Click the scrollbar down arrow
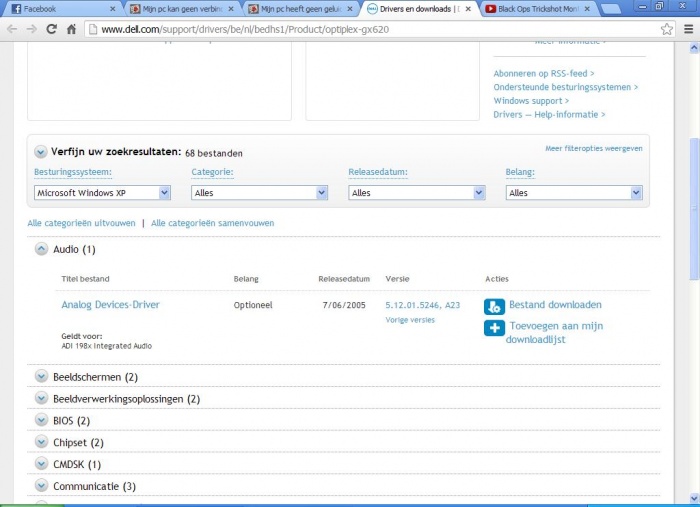 pyautogui.click(x=694, y=498)
